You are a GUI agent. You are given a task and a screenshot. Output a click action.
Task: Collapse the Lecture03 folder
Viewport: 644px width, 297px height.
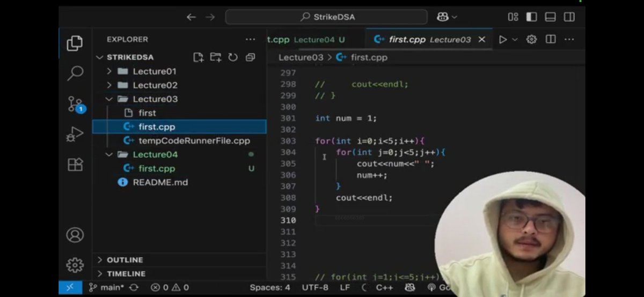click(x=179, y=99)
